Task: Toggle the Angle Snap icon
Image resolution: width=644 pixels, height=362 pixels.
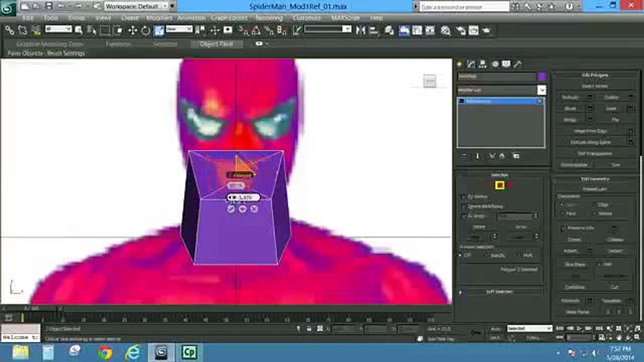Action: coord(257,30)
